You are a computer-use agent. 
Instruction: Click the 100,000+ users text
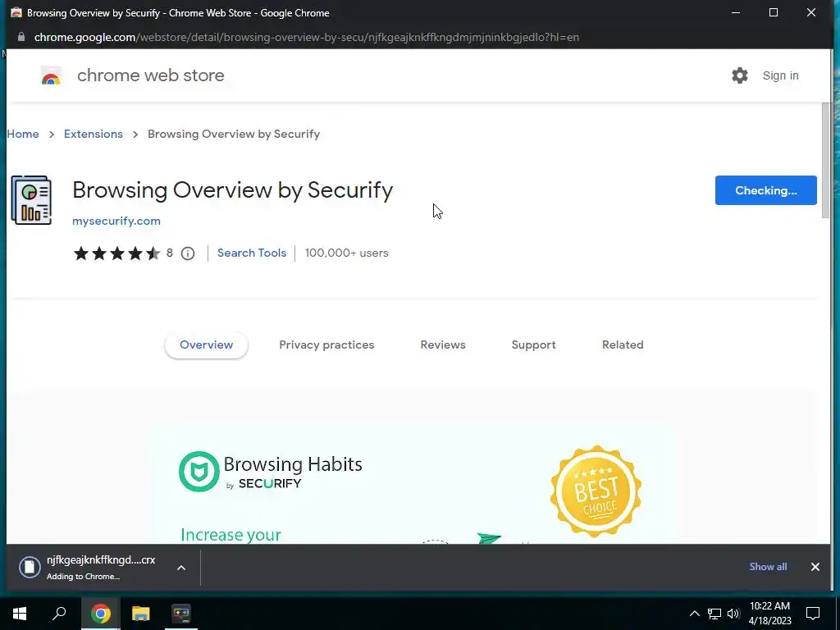pyautogui.click(x=347, y=253)
